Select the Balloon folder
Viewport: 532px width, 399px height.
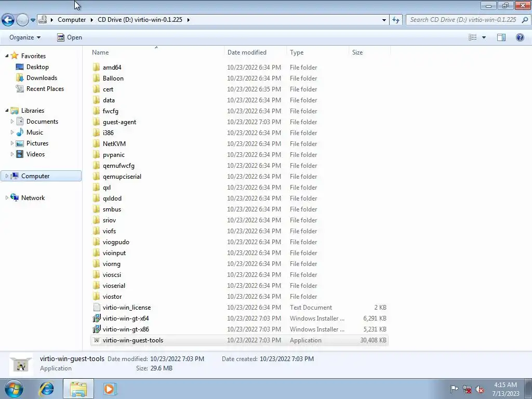pos(113,78)
